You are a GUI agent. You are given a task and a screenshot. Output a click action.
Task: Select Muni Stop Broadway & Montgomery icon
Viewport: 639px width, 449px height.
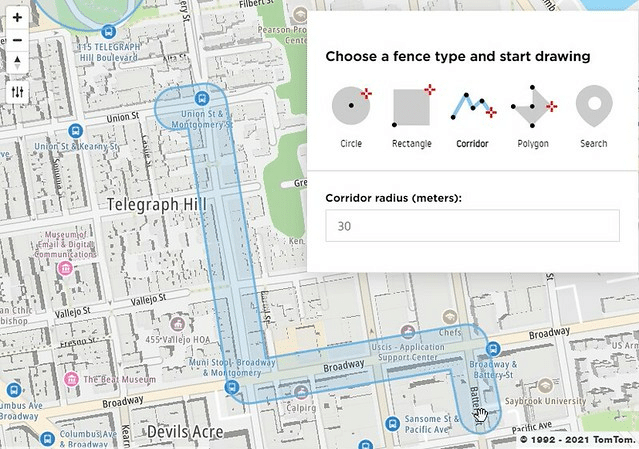pyautogui.click(x=231, y=387)
